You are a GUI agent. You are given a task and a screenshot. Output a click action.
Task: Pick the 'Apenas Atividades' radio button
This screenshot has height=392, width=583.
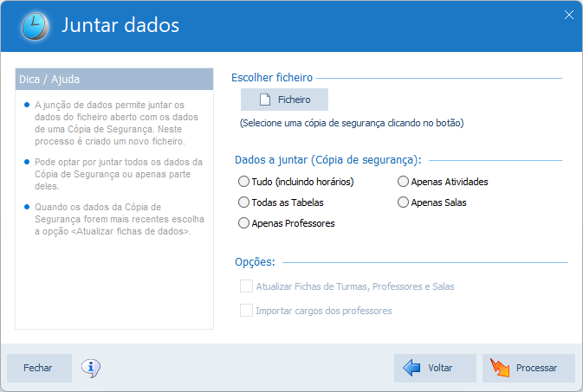[x=403, y=182]
